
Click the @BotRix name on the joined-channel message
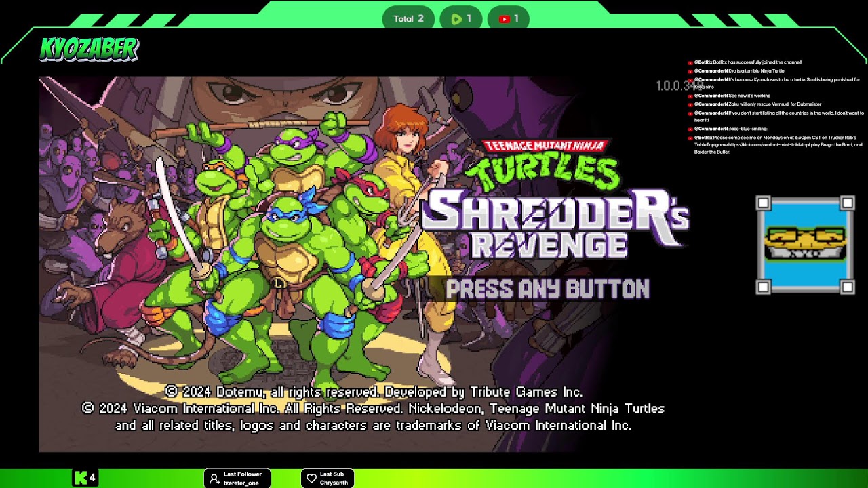point(703,62)
